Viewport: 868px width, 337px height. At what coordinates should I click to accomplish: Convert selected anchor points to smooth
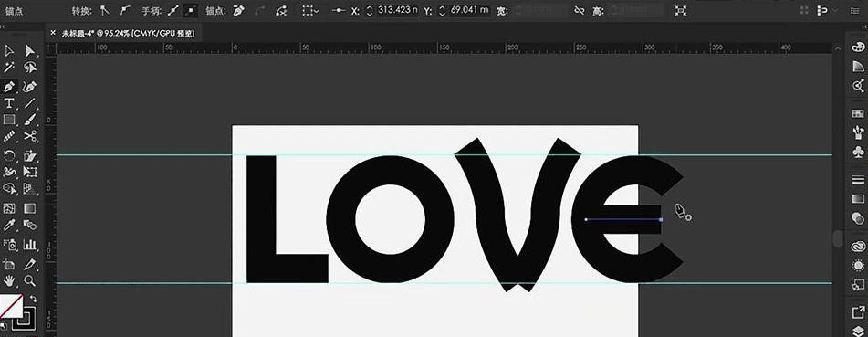pos(125,11)
